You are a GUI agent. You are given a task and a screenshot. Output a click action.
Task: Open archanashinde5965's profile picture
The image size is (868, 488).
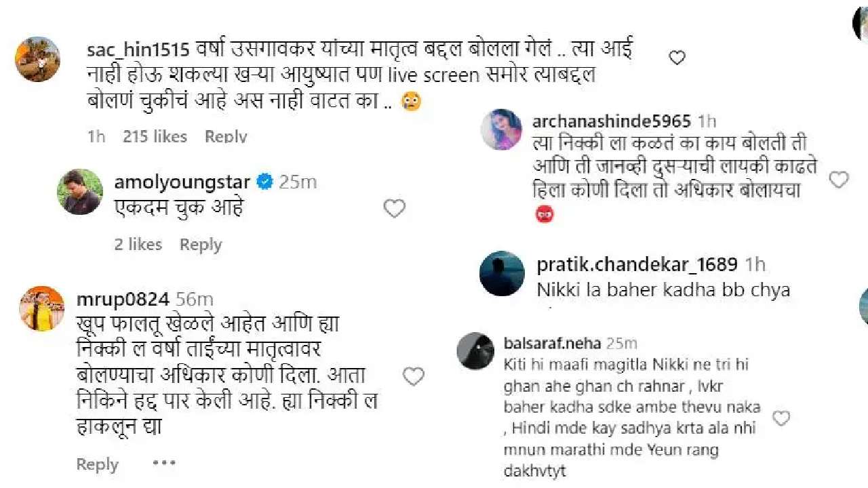(502, 128)
